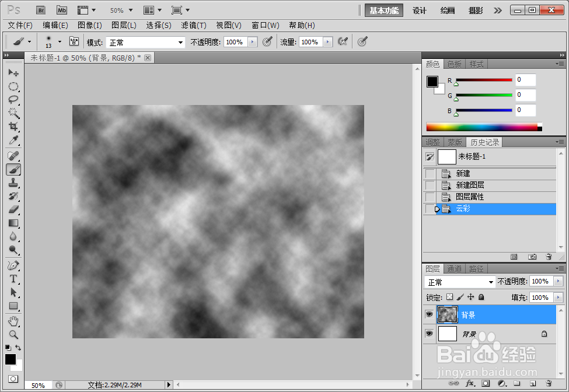Toggle tablet pressure for opacity
The image size is (569, 392).
point(267,41)
